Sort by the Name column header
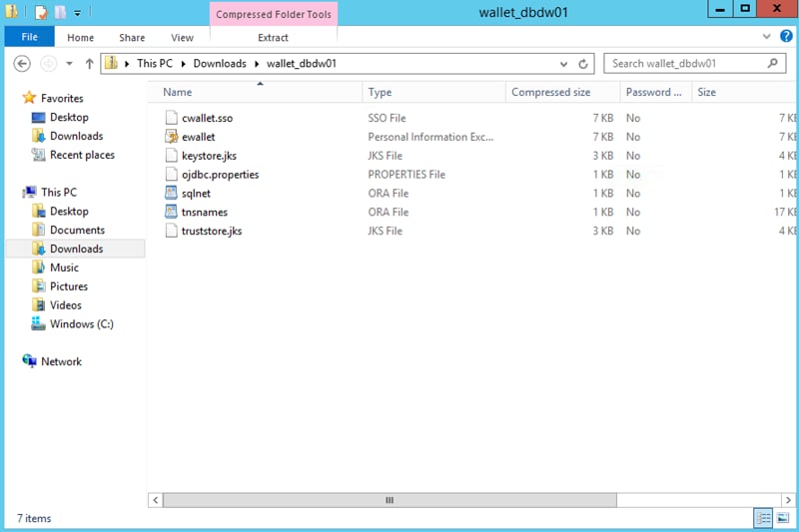 [x=255, y=92]
